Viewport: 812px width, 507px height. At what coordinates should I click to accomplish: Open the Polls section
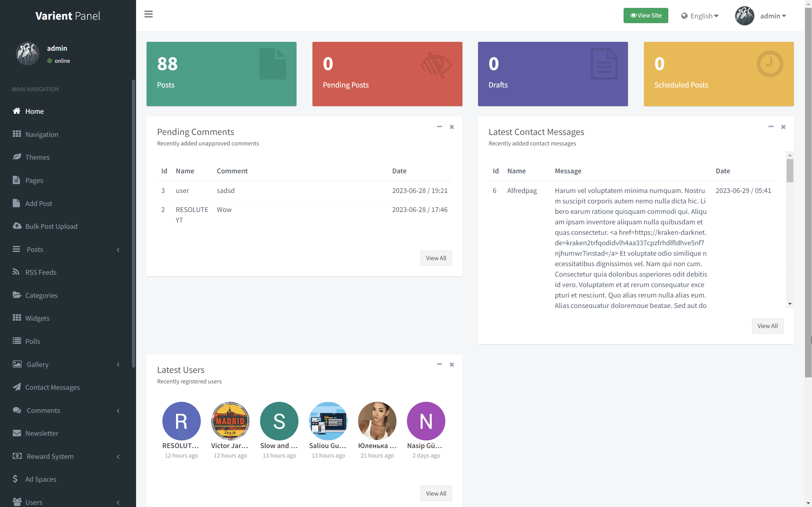[32, 341]
